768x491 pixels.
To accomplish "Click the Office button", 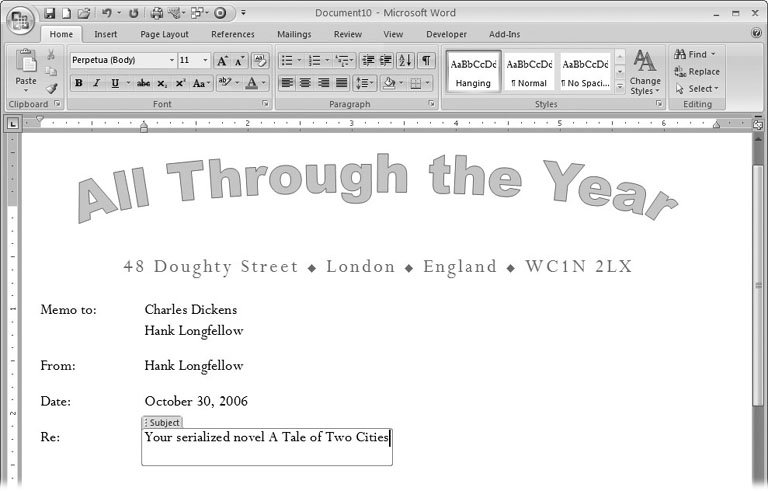I will (20, 20).
